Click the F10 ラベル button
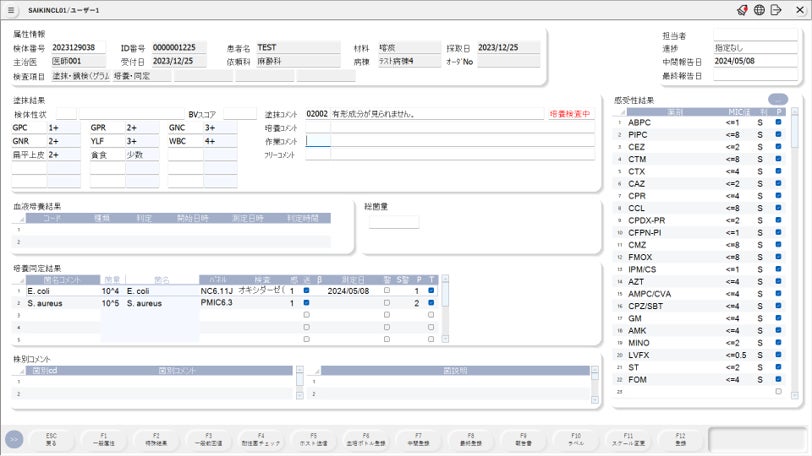This screenshot has width=812, height=456. [576, 439]
